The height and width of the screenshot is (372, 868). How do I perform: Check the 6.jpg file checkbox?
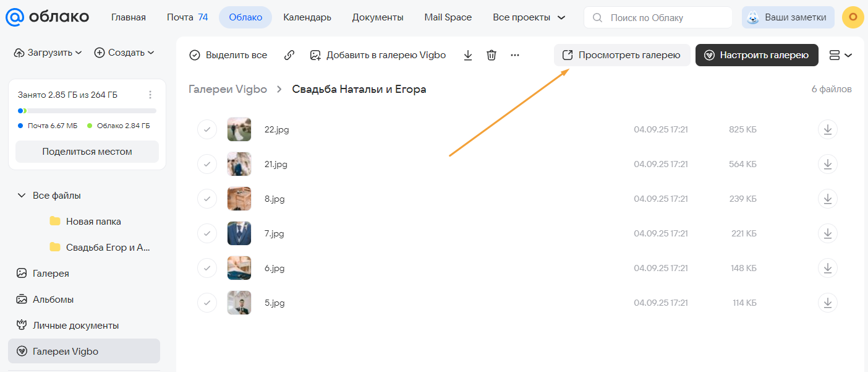207,269
